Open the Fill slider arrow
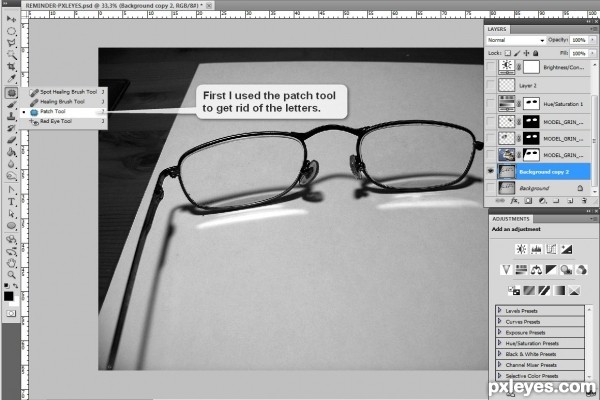 click(593, 53)
